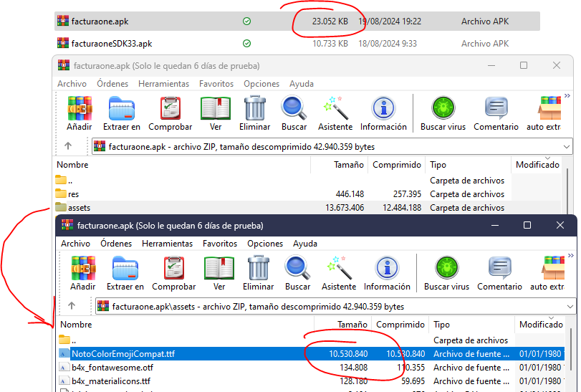Click Comprobar icon in front assets window
The image size is (581, 392).
point(174,268)
